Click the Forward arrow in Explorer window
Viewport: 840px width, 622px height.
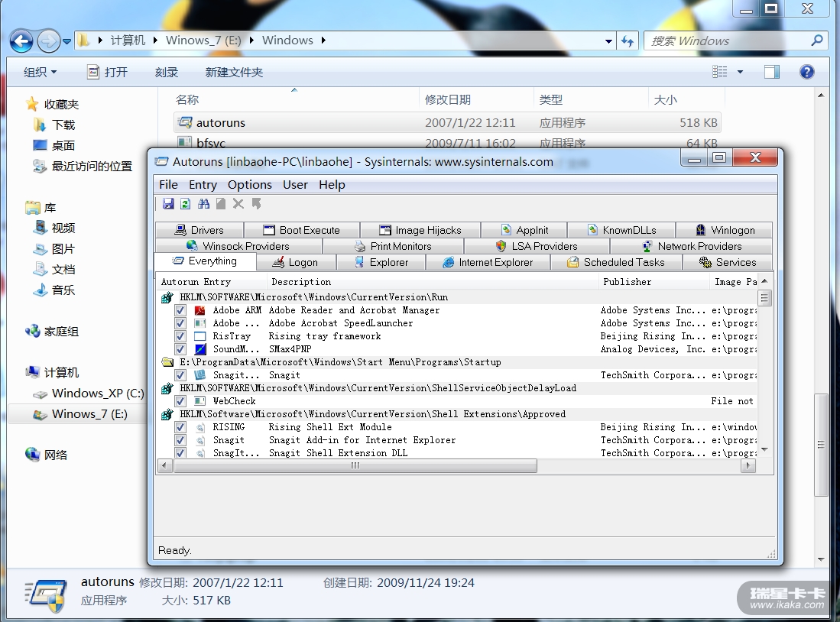click(48, 40)
